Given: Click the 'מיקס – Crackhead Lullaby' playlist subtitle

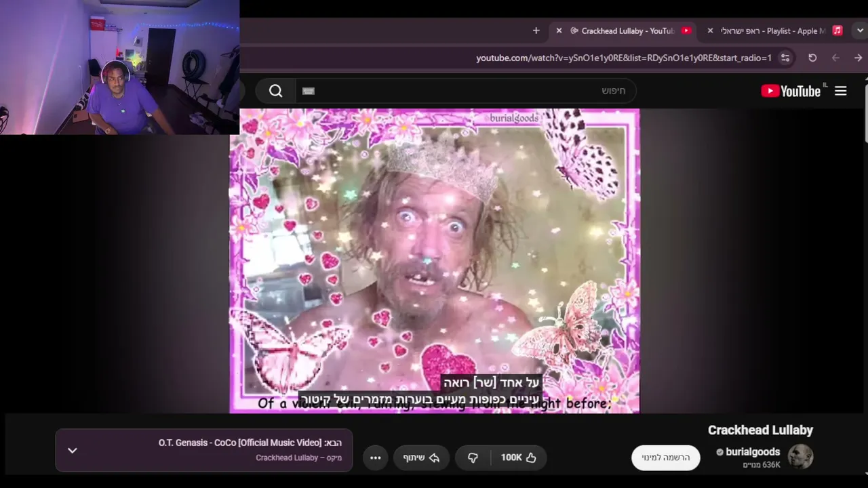Looking at the screenshot, I should [299, 457].
